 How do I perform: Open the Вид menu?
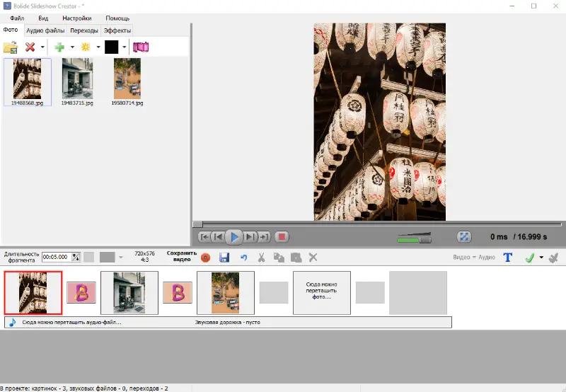coord(43,18)
